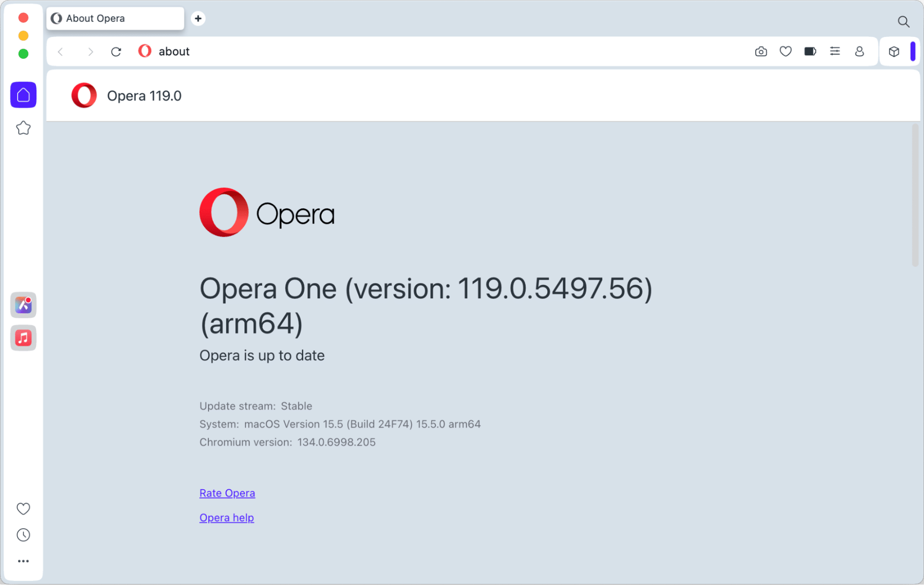Open the Easy Setup sliders icon
Viewport: 924px width, 585px height.
[835, 51]
